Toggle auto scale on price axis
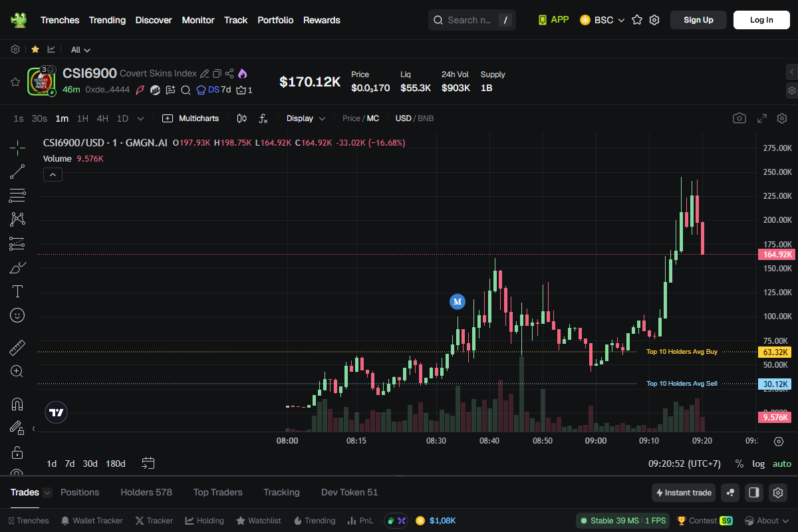This screenshot has width=798, height=532. tap(781, 464)
